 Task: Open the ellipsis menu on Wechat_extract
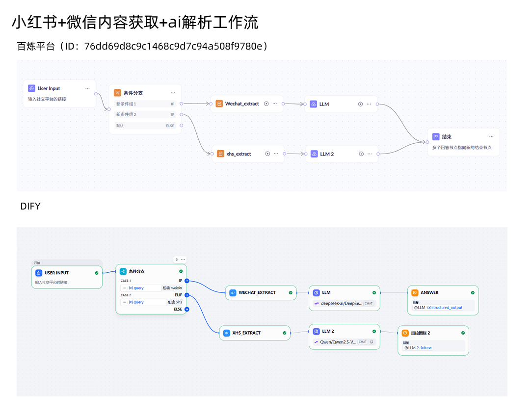[x=275, y=104]
